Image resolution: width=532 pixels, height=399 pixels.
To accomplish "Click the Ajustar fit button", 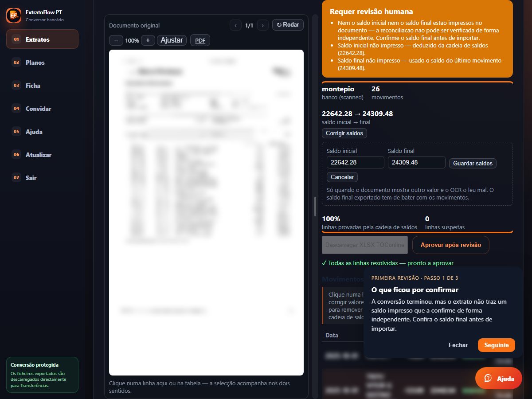I will (172, 40).
